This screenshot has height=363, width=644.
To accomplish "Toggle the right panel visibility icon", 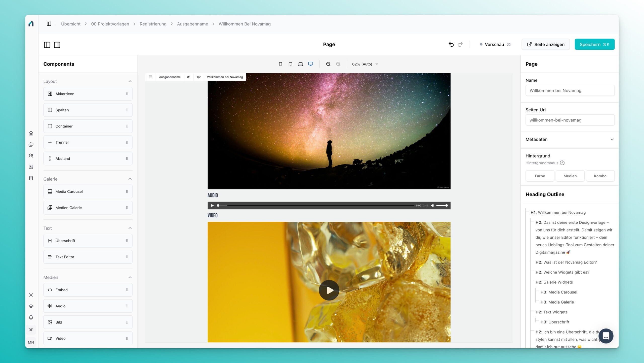I will [x=57, y=45].
